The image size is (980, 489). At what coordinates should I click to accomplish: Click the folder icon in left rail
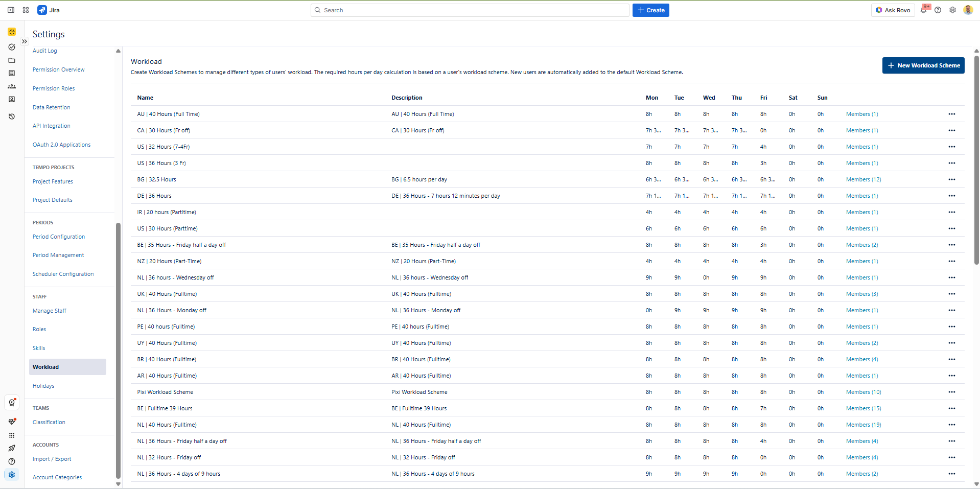12,60
